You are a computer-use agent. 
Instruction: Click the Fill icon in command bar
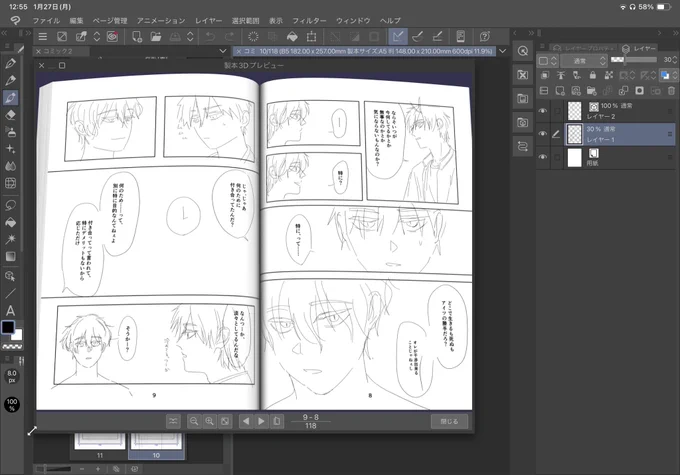(x=292, y=37)
